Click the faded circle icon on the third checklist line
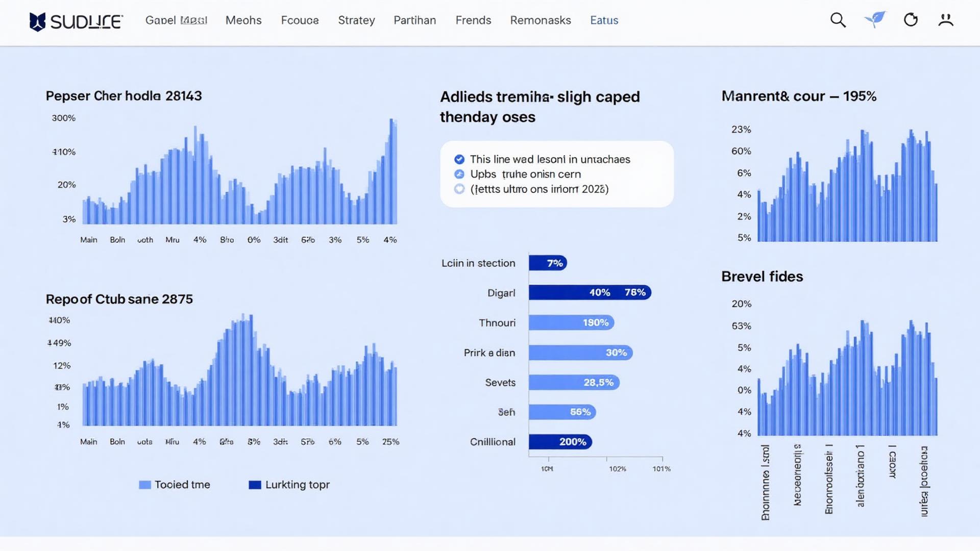 tap(459, 189)
